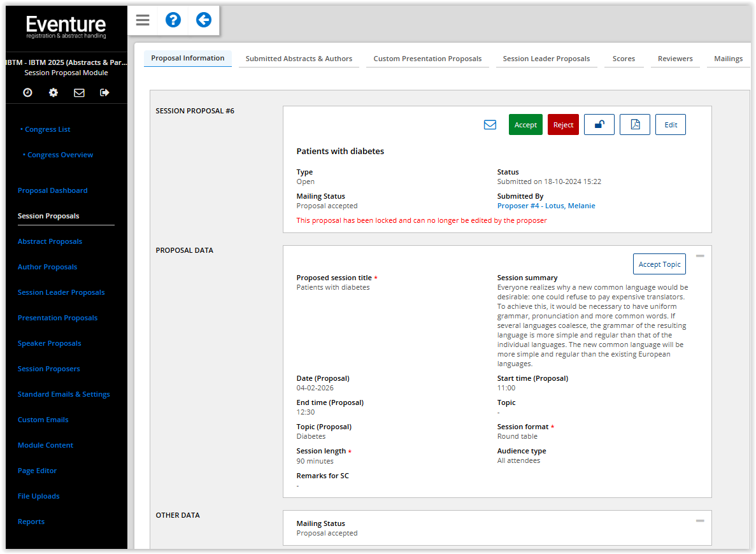Switch to the Session Leader Proposals tab
The width and height of the screenshot is (756, 554).
coord(546,59)
